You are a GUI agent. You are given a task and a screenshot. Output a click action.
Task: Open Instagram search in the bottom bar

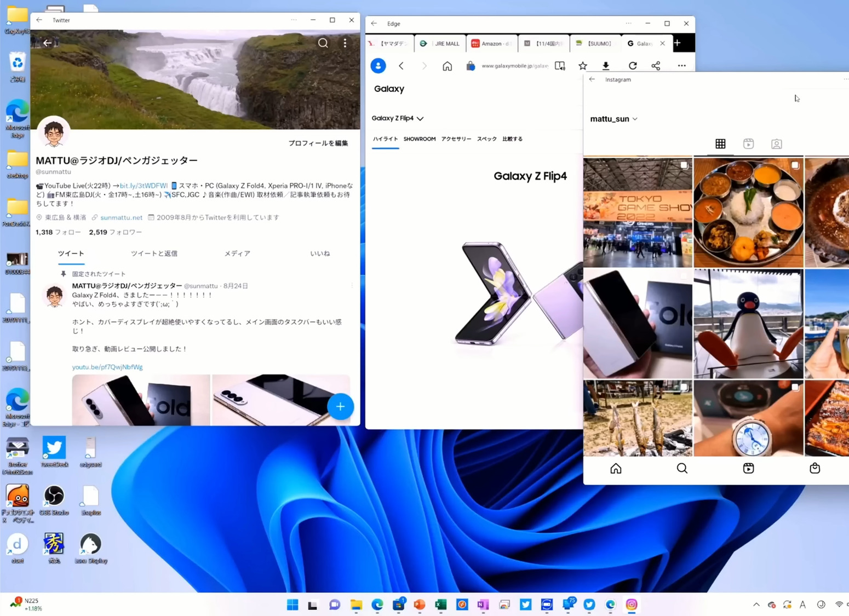pos(682,469)
